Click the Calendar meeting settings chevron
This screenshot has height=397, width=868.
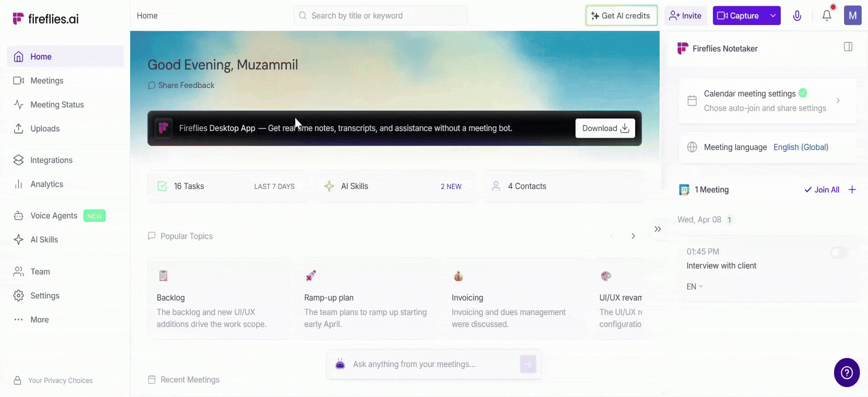pos(838,101)
